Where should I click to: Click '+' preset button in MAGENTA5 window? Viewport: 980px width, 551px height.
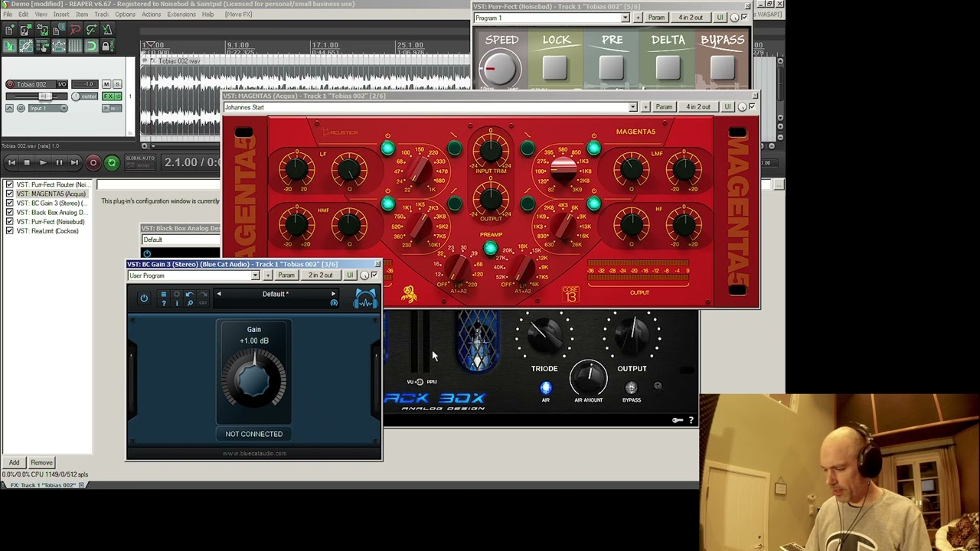pyautogui.click(x=645, y=107)
